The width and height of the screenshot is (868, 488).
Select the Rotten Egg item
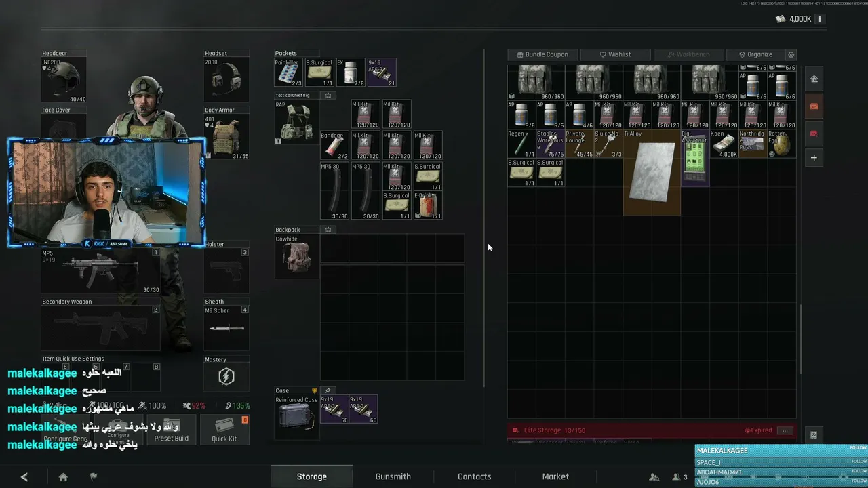(782, 144)
